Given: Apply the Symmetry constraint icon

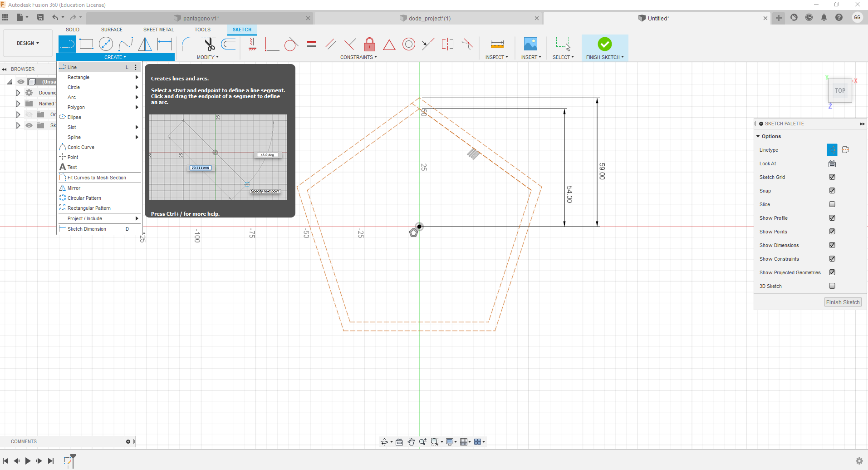Looking at the screenshot, I should point(448,44).
